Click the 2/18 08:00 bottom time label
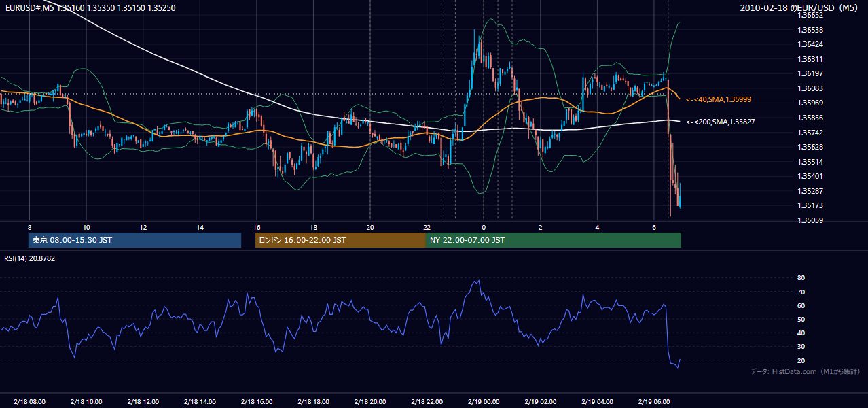Screen dimensions: 868x408 pos(29,402)
